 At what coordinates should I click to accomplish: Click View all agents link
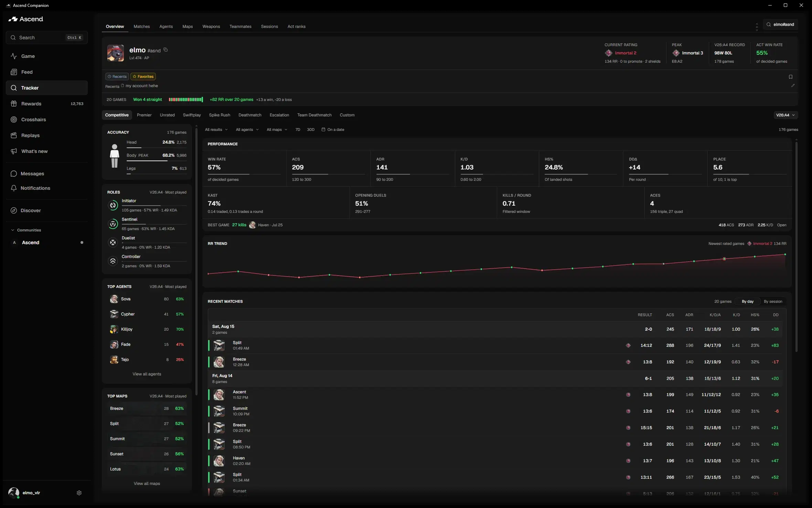(147, 374)
